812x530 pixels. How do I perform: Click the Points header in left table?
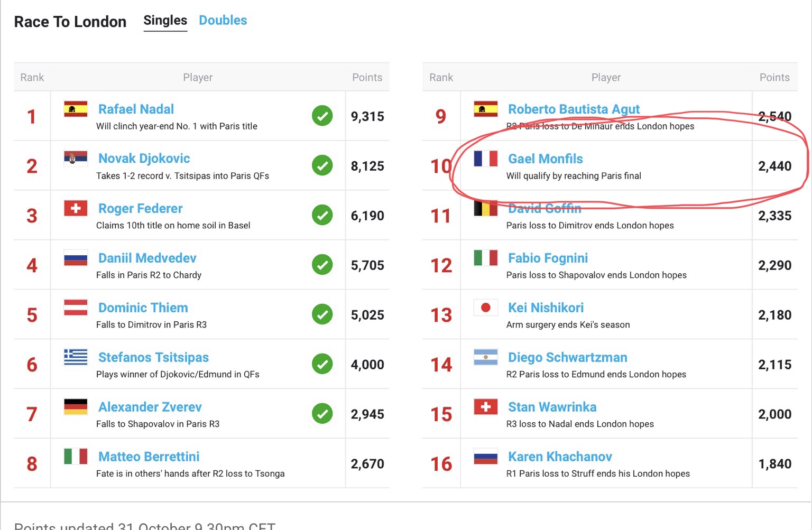tap(367, 77)
